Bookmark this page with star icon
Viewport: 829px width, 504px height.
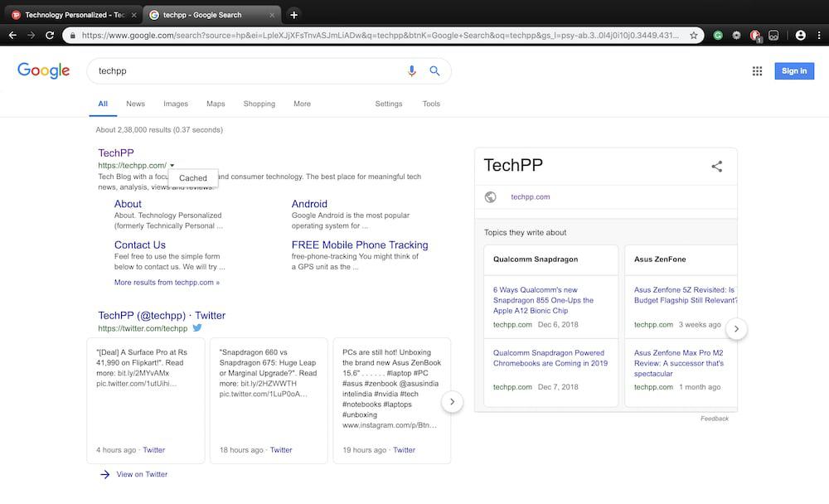coord(694,36)
